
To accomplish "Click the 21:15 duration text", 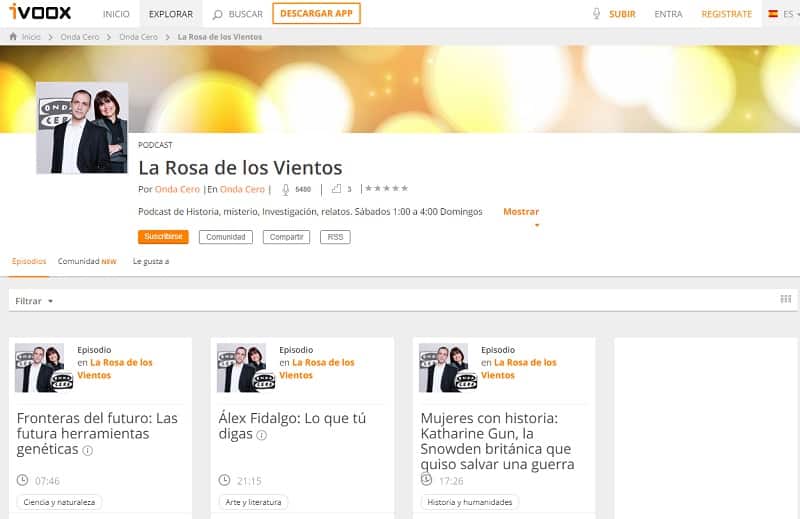I will click(x=249, y=481).
